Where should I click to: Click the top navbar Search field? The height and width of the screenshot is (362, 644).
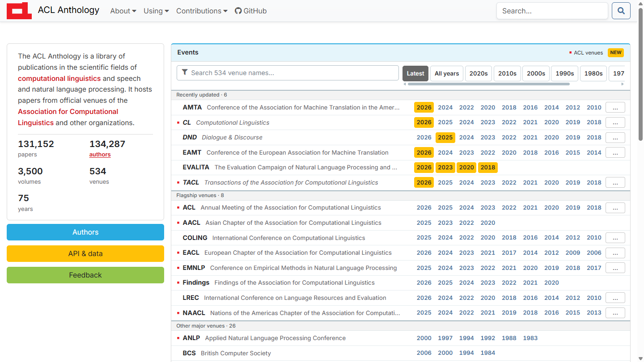pos(552,11)
